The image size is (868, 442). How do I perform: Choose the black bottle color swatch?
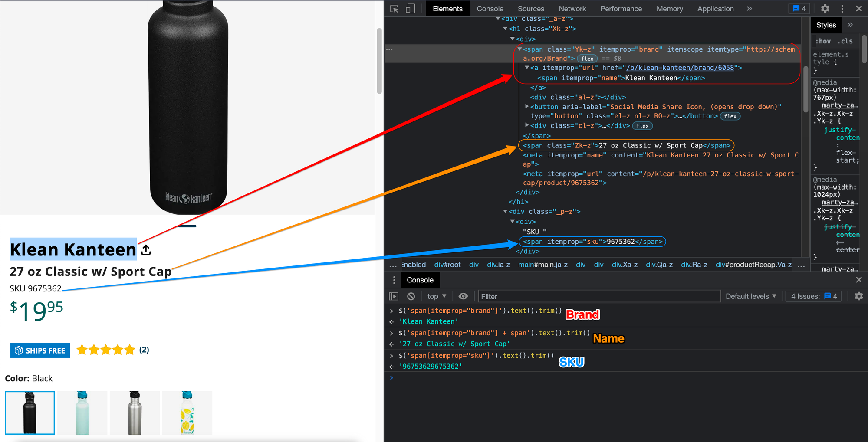point(30,413)
